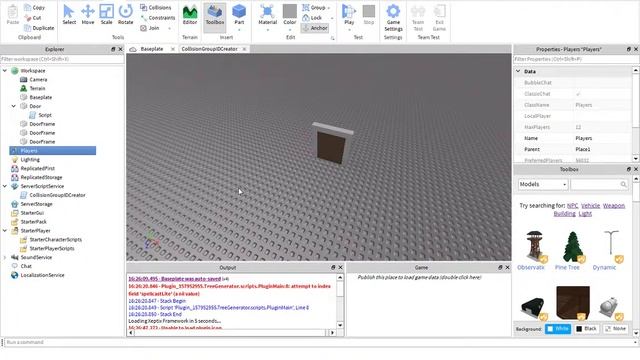This screenshot has width=640, height=360.
Task: Insert a new Part
Action: (239, 16)
